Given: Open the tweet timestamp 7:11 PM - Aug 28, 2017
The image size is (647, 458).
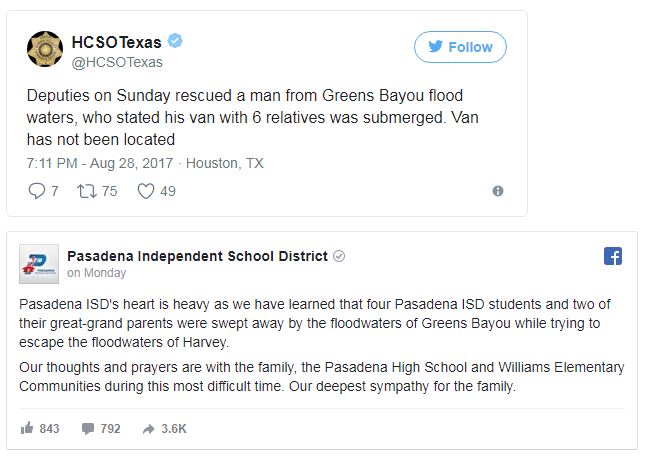Looking at the screenshot, I should 100,163.
